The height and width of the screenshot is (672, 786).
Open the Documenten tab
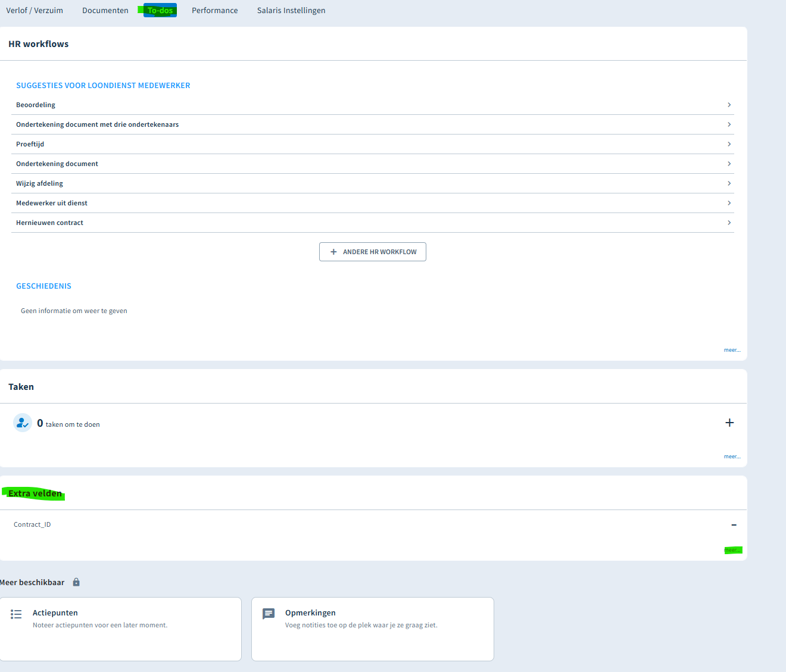pos(105,10)
